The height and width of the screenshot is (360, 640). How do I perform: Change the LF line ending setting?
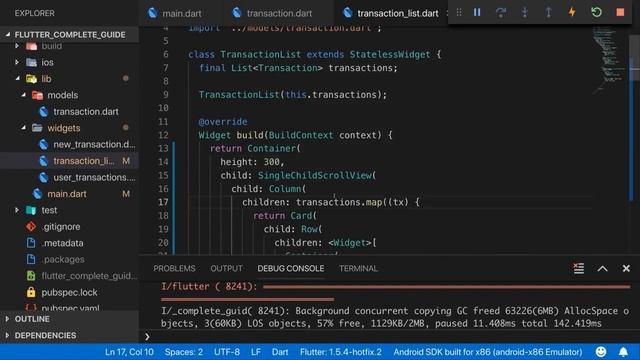[x=256, y=352]
